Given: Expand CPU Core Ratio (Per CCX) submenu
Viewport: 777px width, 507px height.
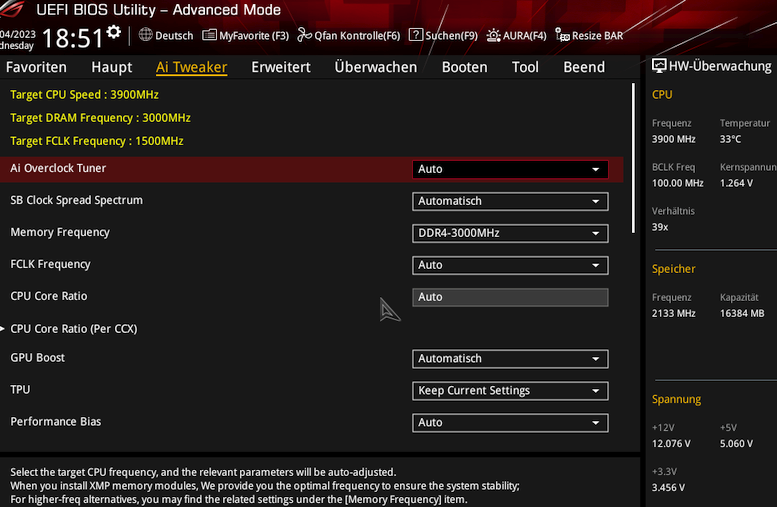Looking at the screenshot, I should (x=73, y=329).
